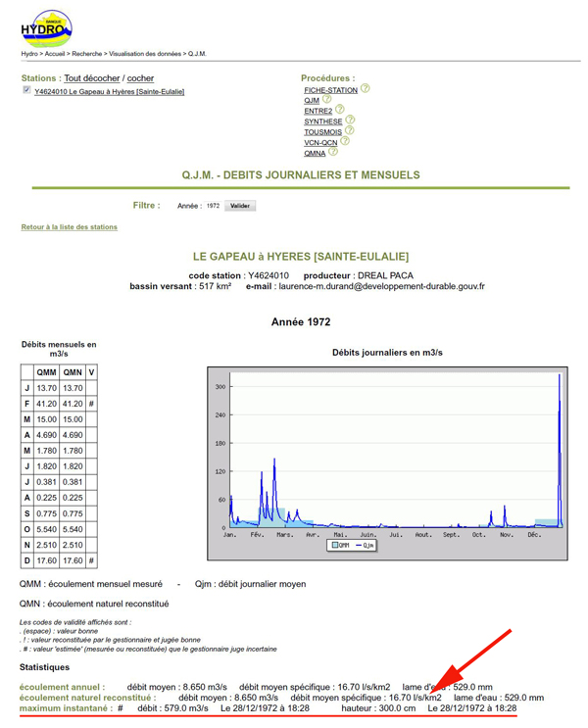Open the SYNTHESE procedure link

pyautogui.click(x=323, y=121)
